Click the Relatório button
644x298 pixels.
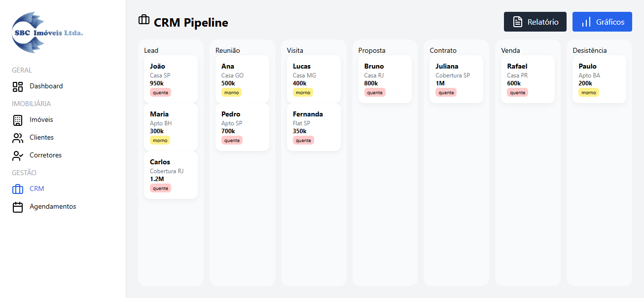click(x=535, y=22)
